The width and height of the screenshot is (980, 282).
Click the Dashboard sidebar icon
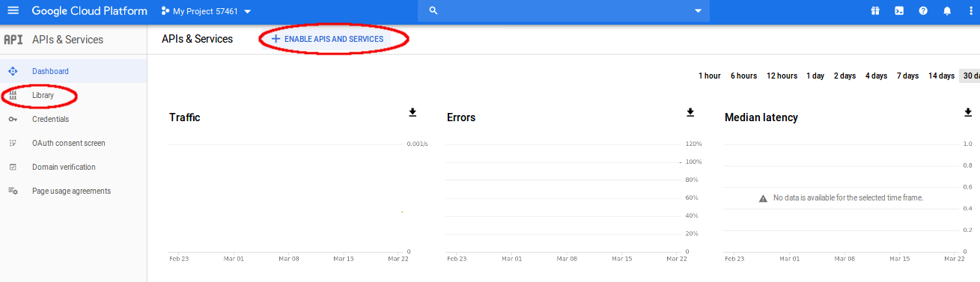13,71
